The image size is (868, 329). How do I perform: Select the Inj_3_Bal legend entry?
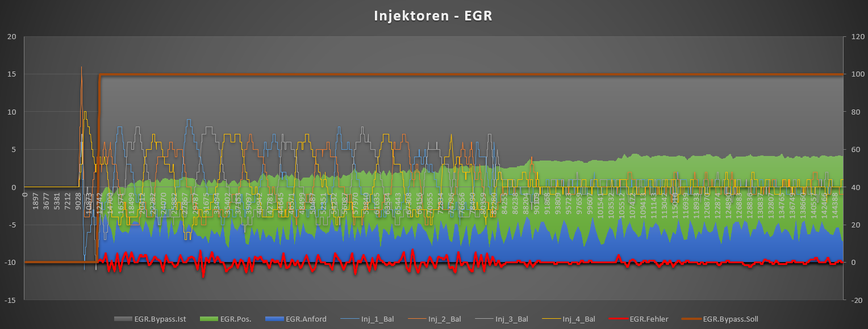511,319
